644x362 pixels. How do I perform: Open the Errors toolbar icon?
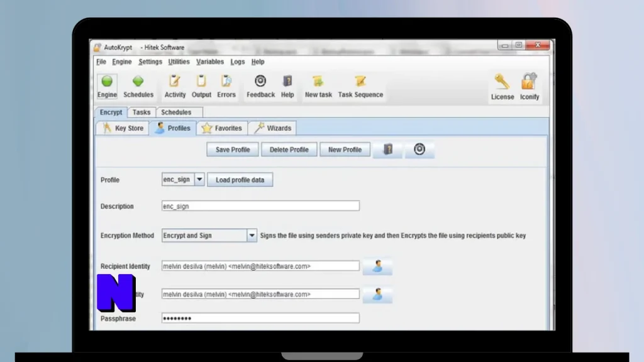[226, 86]
